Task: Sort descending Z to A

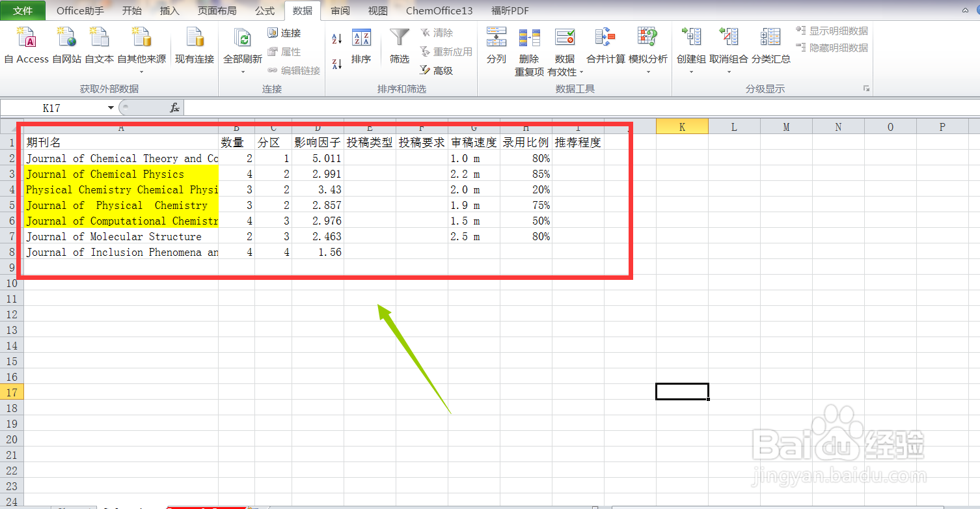Action: coord(337,64)
